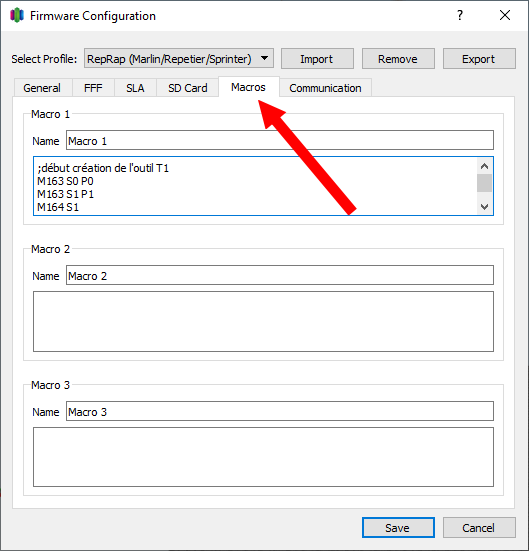
Task: Click the Export button
Action: 479,59
